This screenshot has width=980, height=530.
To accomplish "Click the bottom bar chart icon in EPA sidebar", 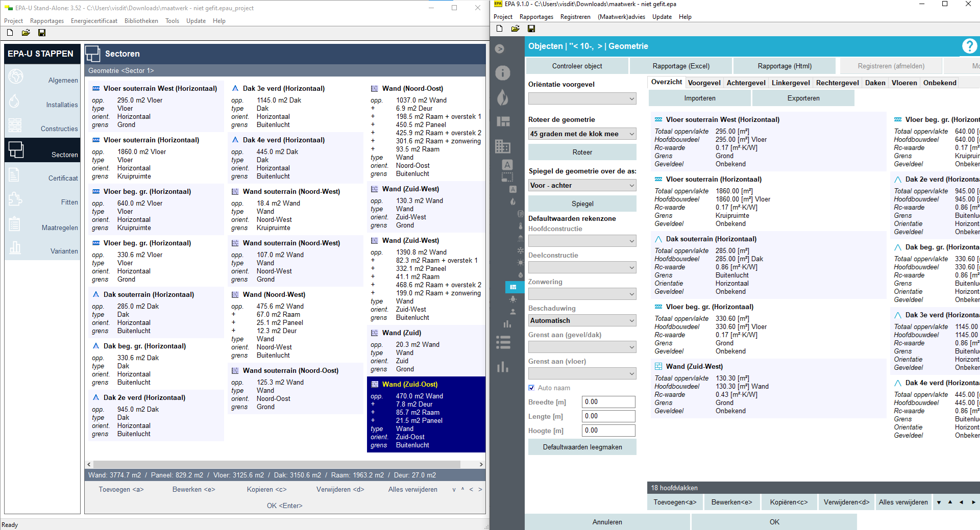I will pyautogui.click(x=503, y=367).
